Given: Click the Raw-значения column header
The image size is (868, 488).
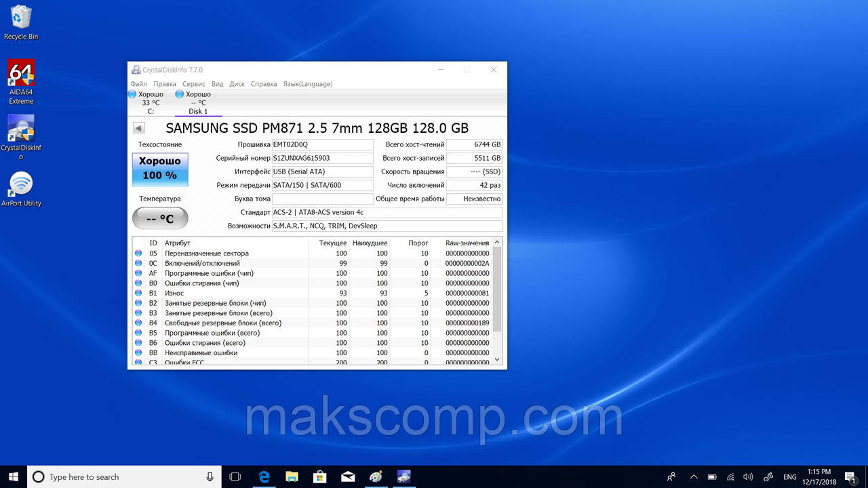Looking at the screenshot, I should [x=467, y=243].
